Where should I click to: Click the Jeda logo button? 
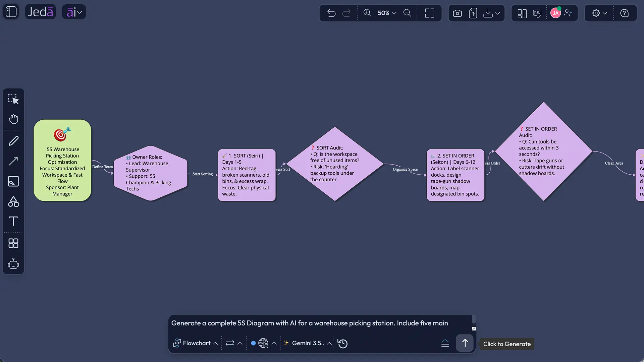point(41,12)
